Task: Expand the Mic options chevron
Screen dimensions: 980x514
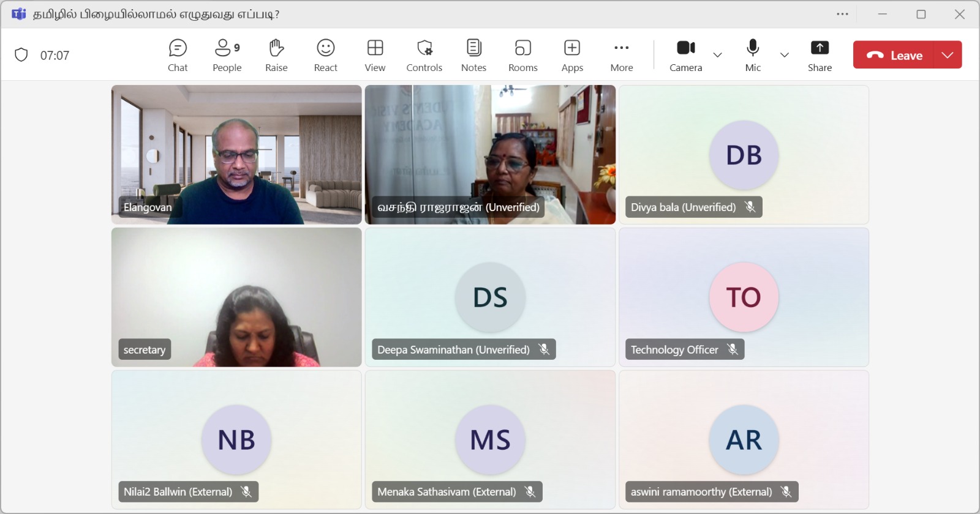Action: [785, 55]
